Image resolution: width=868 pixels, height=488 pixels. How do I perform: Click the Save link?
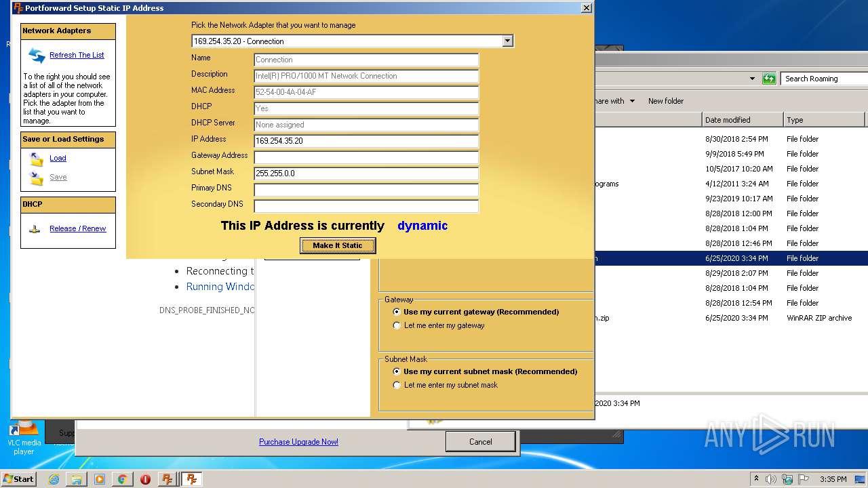[x=58, y=177]
